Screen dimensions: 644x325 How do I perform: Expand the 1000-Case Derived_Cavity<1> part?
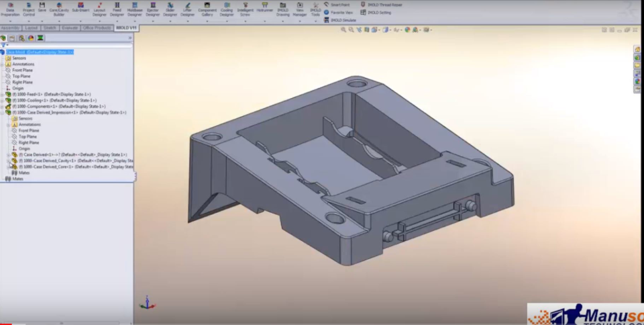click(9, 161)
